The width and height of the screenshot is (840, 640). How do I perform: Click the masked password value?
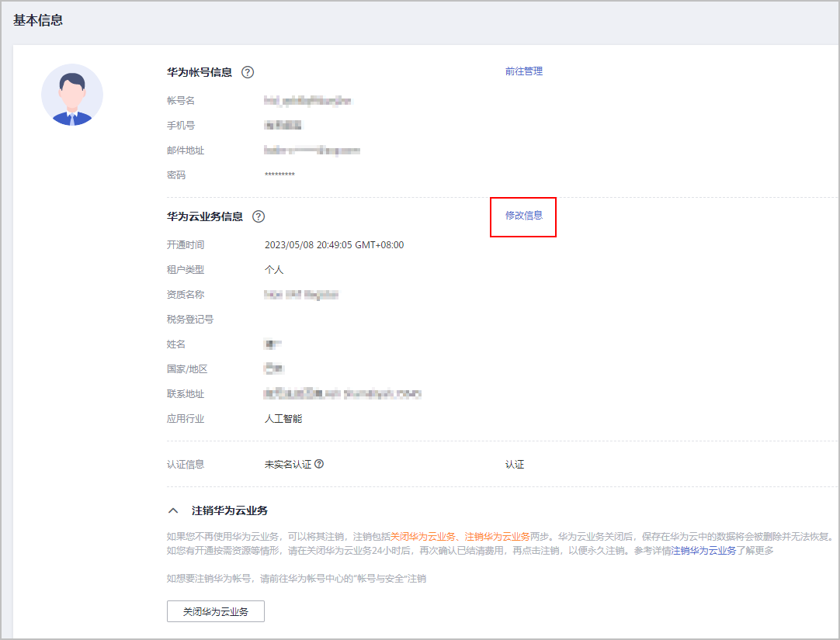(x=279, y=175)
